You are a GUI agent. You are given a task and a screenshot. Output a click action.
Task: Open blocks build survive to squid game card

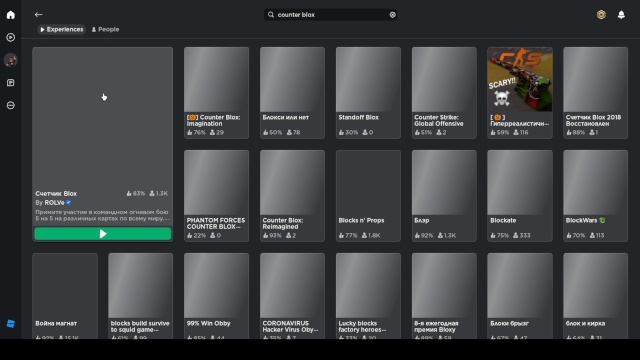coord(140,296)
